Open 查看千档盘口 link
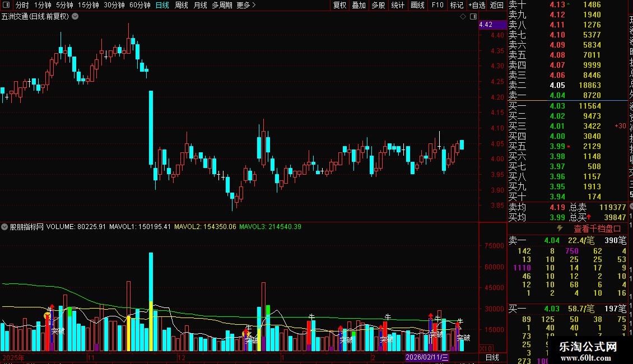 point(597,229)
